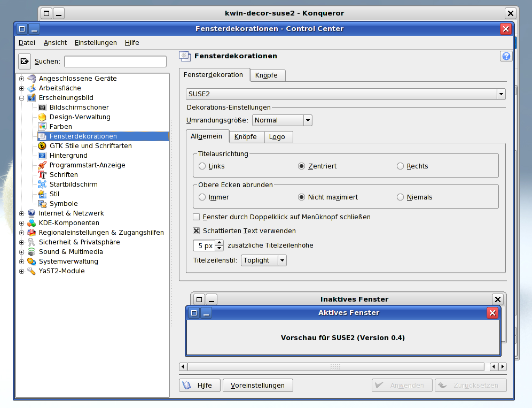Image resolution: width=532 pixels, height=408 pixels.
Task: Toggle Schattierten Text verwenden checkbox
Action: point(196,230)
